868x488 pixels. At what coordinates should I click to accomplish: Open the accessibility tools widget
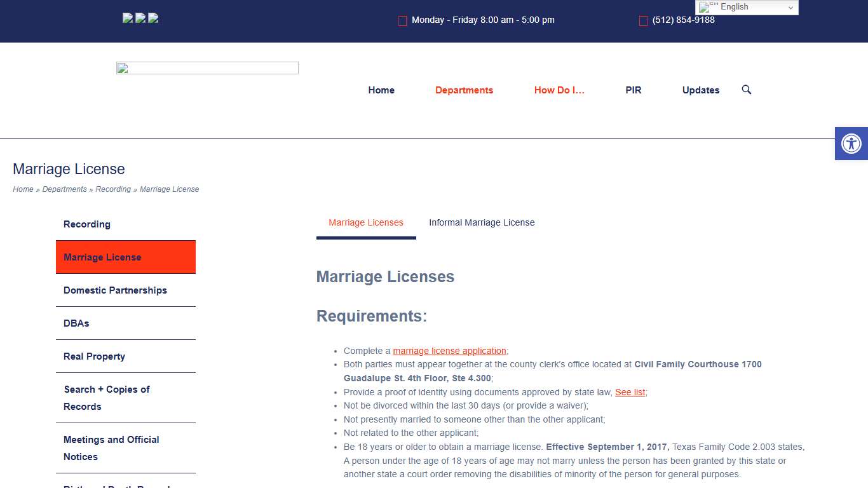point(851,144)
